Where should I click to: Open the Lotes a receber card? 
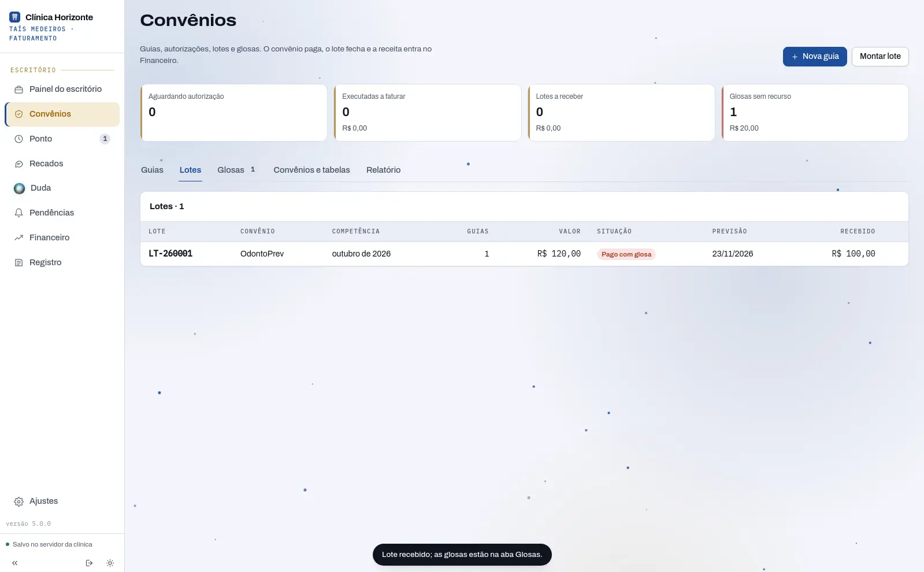pyautogui.click(x=621, y=113)
